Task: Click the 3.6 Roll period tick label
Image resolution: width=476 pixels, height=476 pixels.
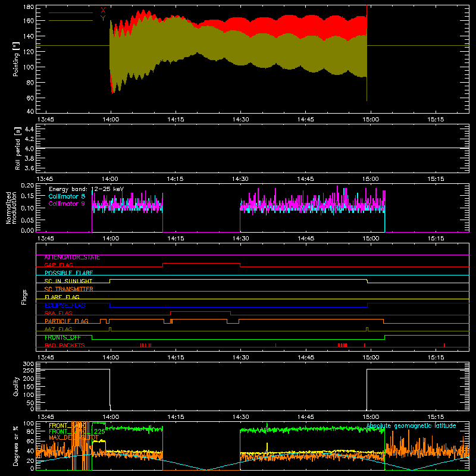Action: click(29, 168)
